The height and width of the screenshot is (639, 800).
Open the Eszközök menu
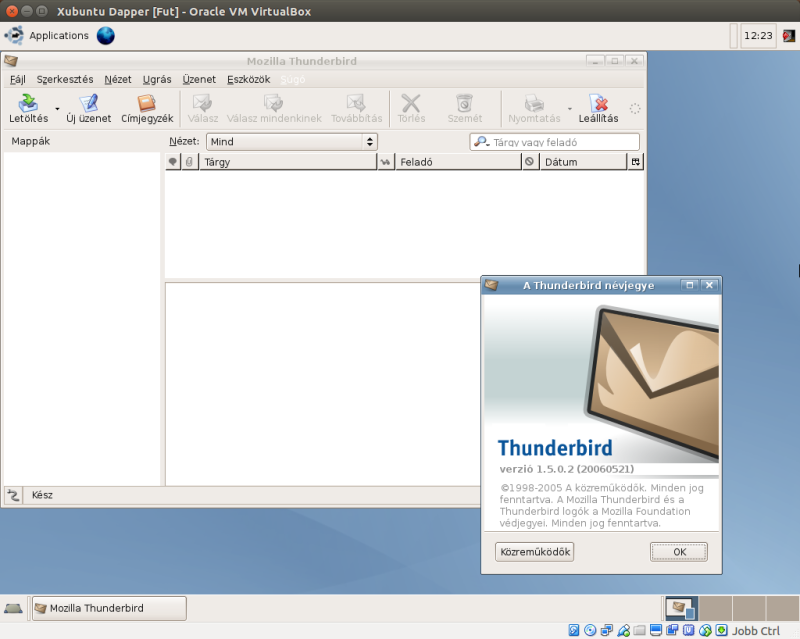pos(248,79)
